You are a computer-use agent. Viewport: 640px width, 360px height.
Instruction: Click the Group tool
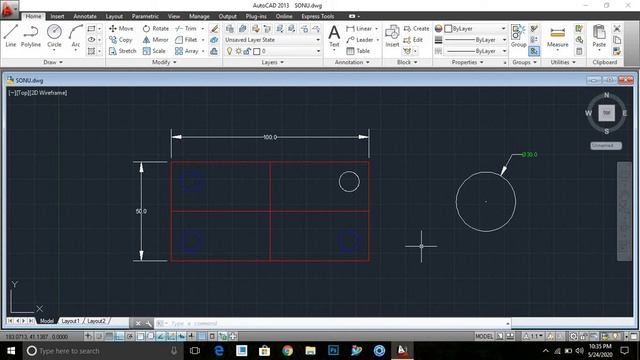pos(518,36)
